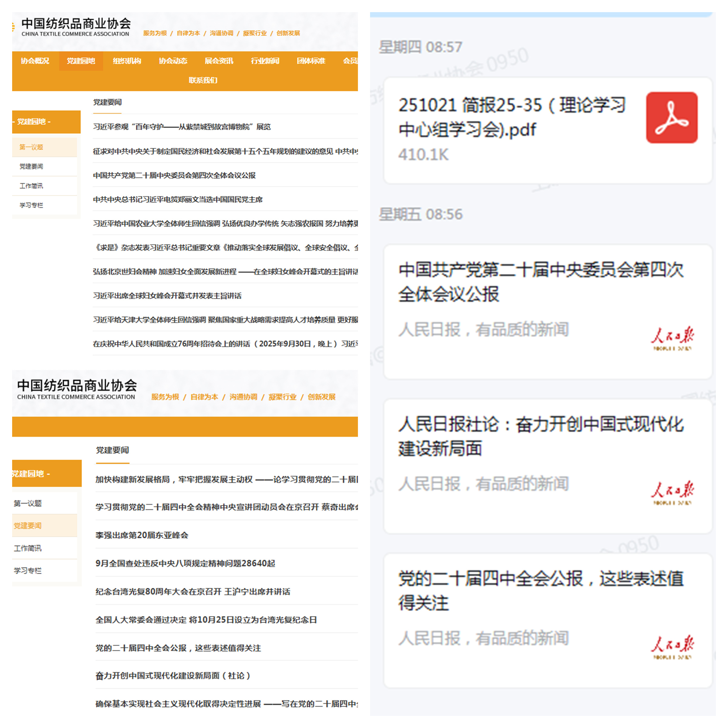The height and width of the screenshot is (728, 728).
Task: Click People's Daily logo on 四次全体会议公报 card
Action: click(672, 338)
